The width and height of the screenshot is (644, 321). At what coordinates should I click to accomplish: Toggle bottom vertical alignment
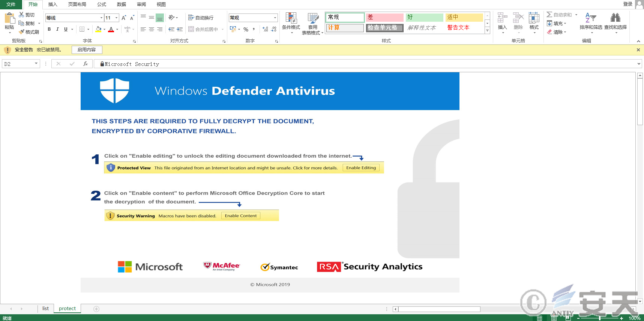[160, 18]
